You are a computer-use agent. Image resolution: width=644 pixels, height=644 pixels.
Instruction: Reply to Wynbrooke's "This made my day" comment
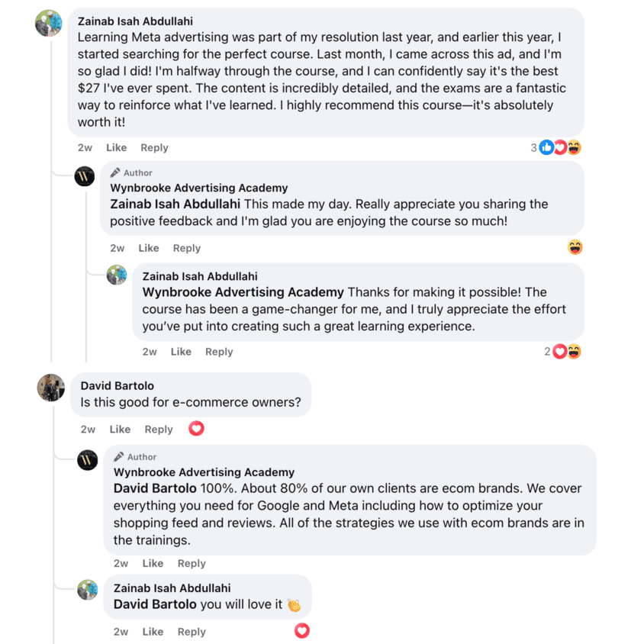point(186,248)
